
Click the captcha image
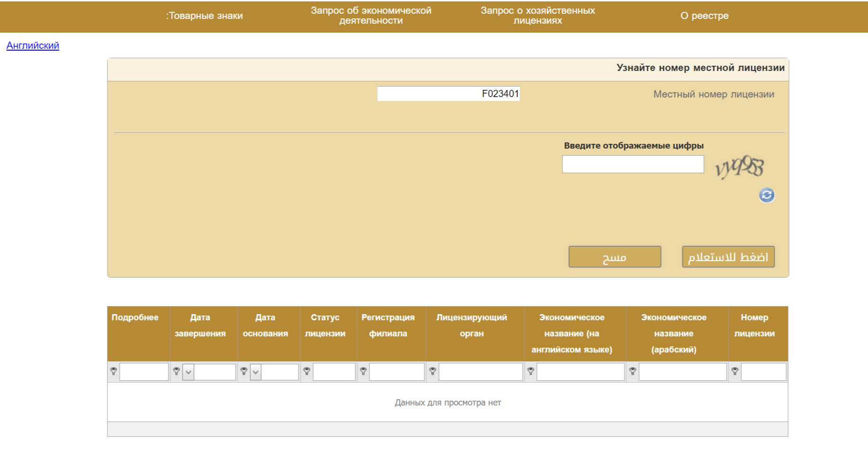[x=739, y=167]
